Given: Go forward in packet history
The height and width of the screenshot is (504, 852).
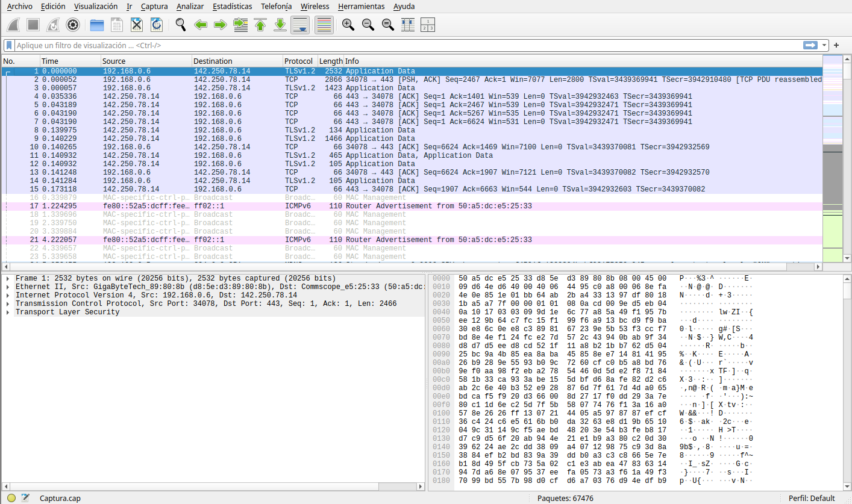Looking at the screenshot, I should tap(221, 25).
